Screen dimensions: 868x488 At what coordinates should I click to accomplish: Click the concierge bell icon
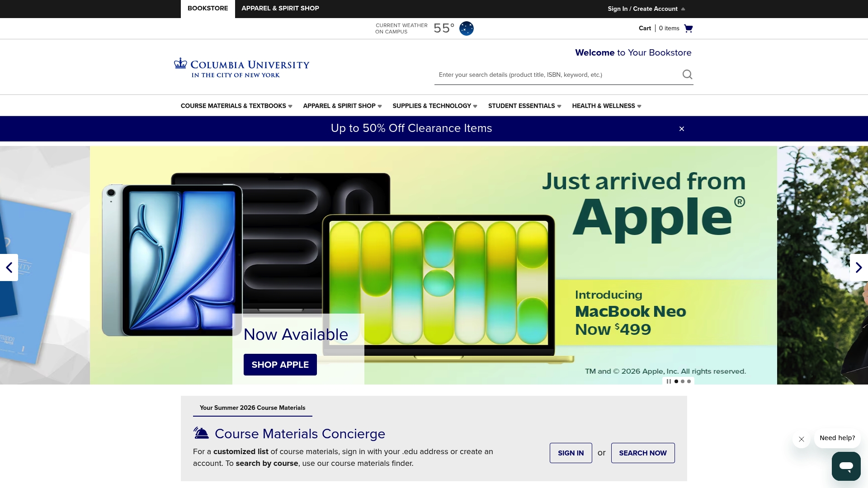[x=201, y=433]
